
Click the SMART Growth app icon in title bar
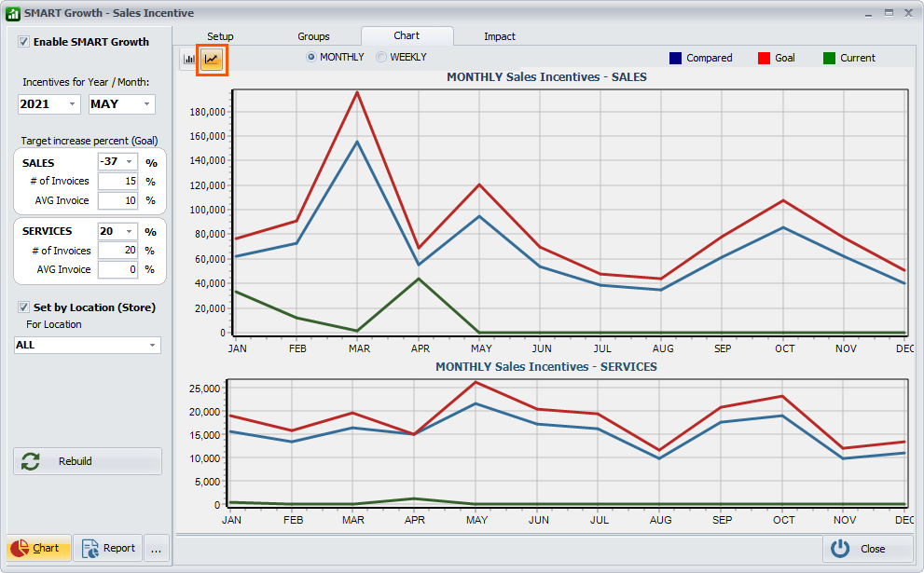tap(12, 14)
